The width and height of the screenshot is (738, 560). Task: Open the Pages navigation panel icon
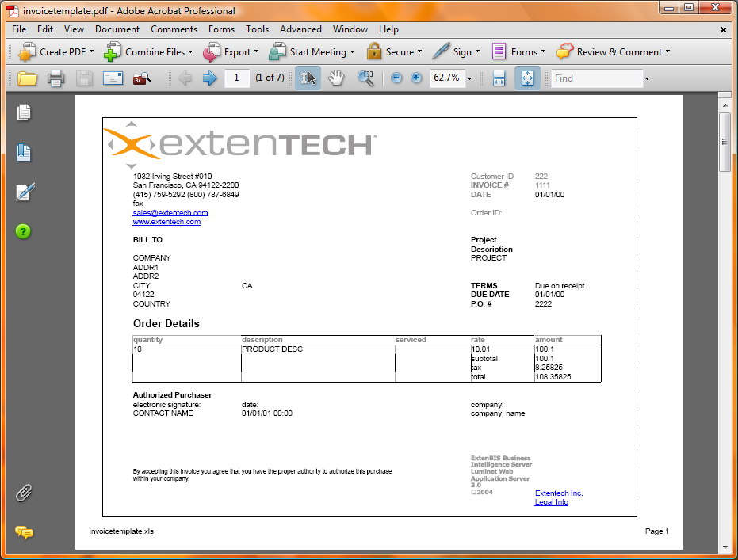(x=24, y=112)
